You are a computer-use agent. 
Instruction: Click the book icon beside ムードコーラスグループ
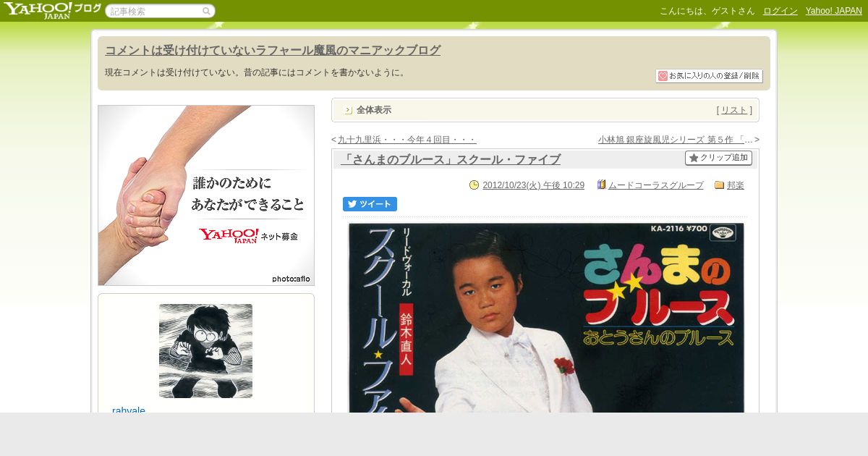pos(601,185)
